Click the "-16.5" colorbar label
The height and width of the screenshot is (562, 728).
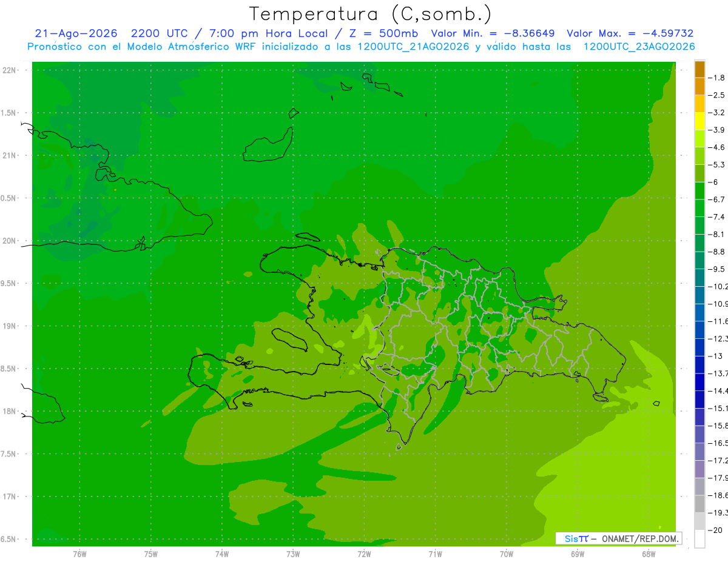pyautogui.click(x=718, y=443)
